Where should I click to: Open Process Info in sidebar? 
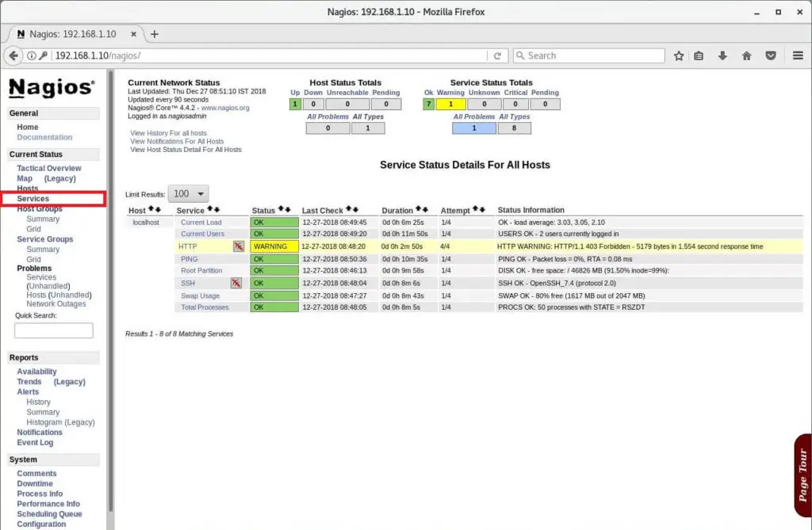pyautogui.click(x=40, y=494)
